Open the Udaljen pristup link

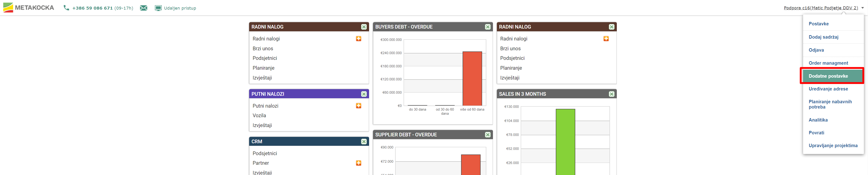180,8
